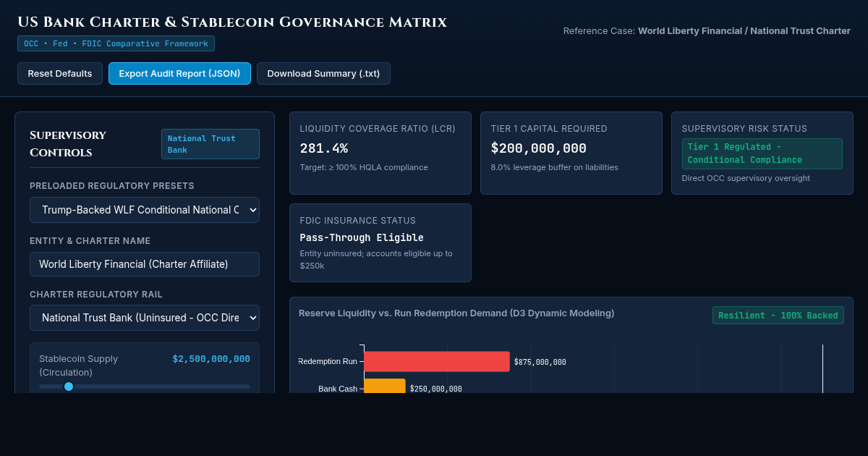This screenshot has height=456, width=868.
Task: Click the National Trust Bank badge
Action: tap(210, 144)
